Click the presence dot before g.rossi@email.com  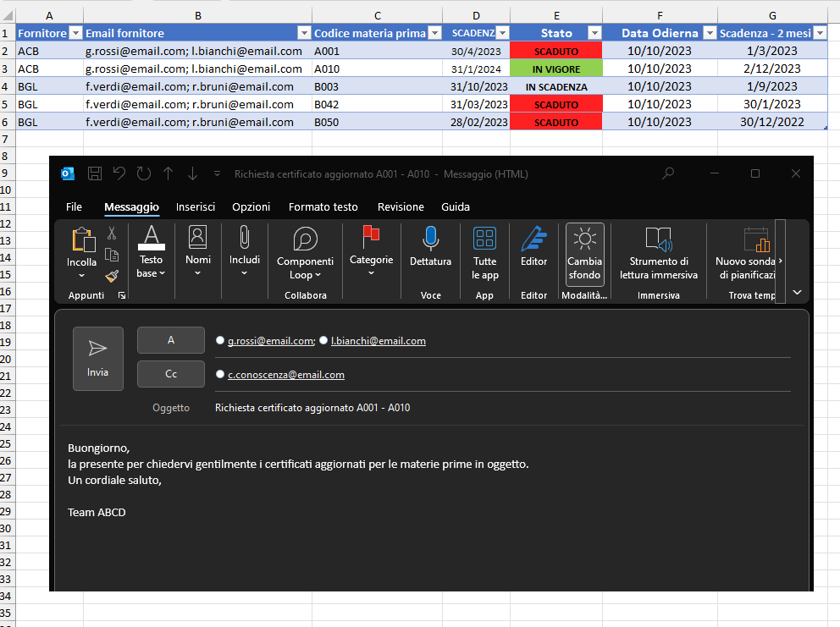tap(219, 340)
